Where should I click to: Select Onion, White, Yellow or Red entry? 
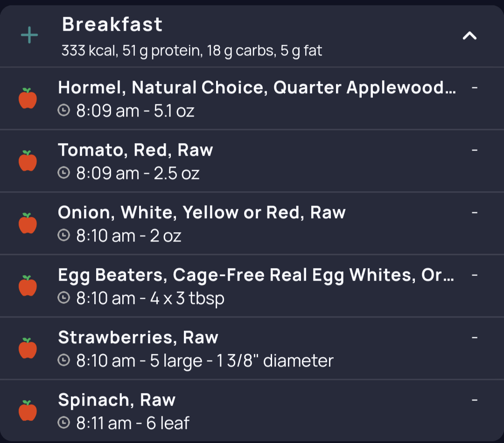(252, 223)
